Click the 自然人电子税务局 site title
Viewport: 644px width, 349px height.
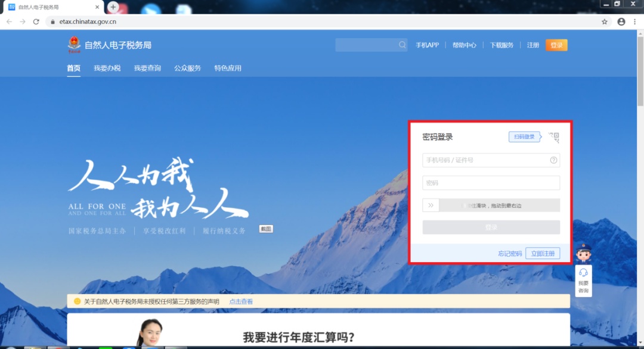[x=118, y=45]
